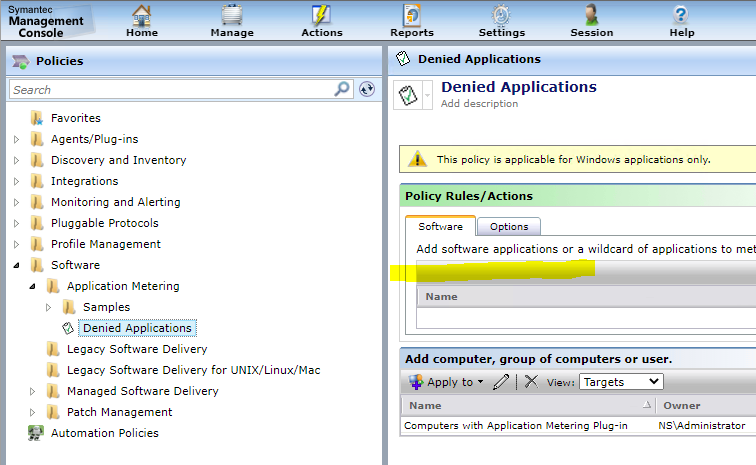Image resolution: width=756 pixels, height=465 pixels.
Task: Select Monitoring and Alerting folder
Action: tap(116, 202)
